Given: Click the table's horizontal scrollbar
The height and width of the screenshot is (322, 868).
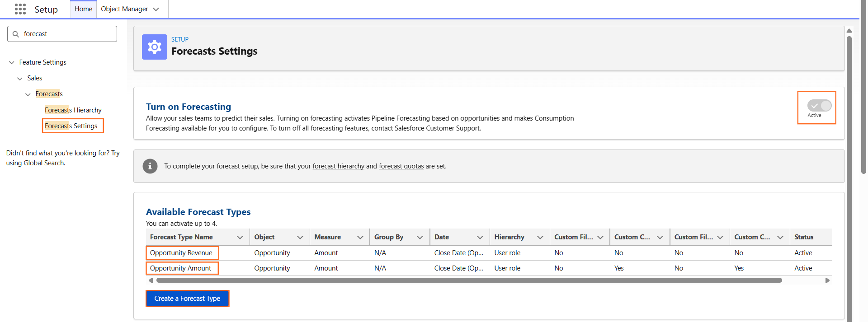Looking at the screenshot, I should click(x=469, y=280).
